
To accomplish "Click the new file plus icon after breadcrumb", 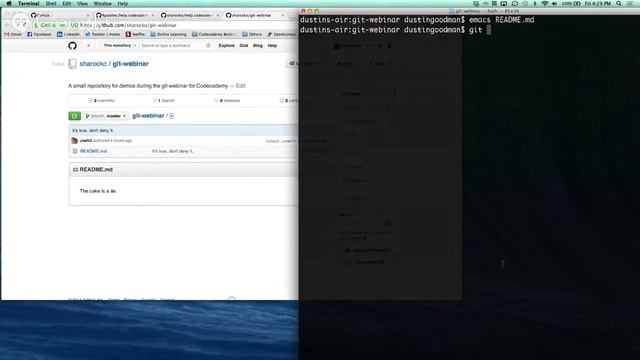I will (171, 116).
